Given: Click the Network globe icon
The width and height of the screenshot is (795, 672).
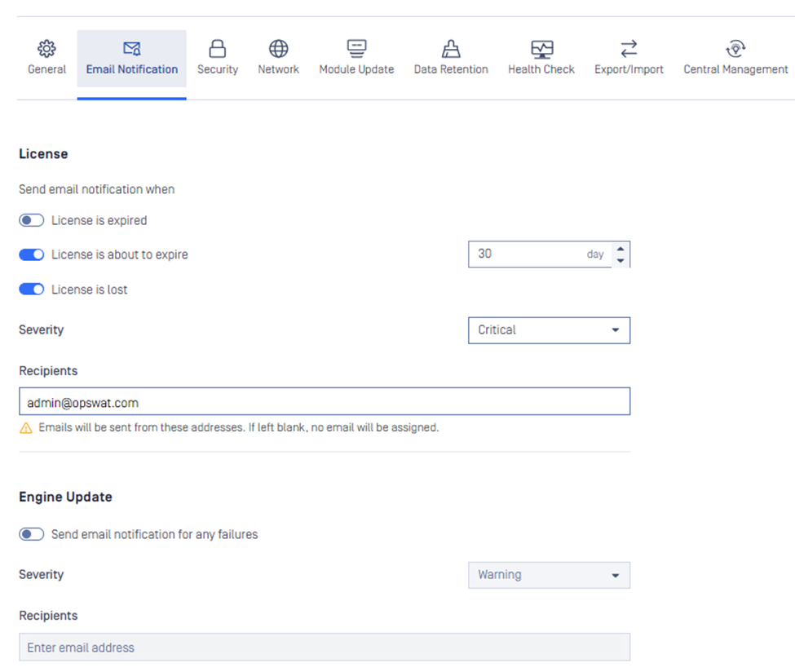Looking at the screenshot, I should pos(278,48).
